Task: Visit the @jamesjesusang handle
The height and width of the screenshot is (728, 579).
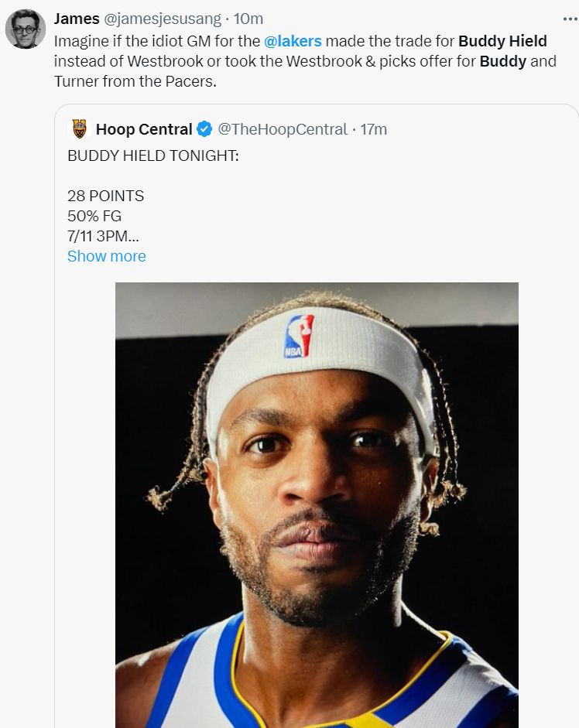Action: coord(163,19)
